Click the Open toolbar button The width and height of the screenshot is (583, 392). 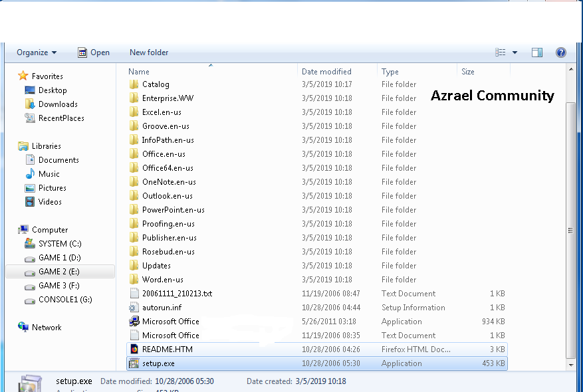(94, 52)
